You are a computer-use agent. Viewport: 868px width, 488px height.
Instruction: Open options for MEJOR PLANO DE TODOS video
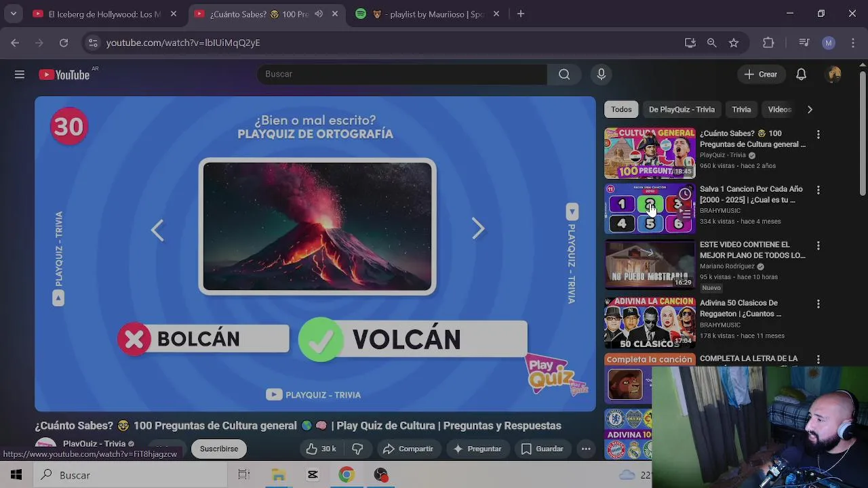(x=818, y=245)
